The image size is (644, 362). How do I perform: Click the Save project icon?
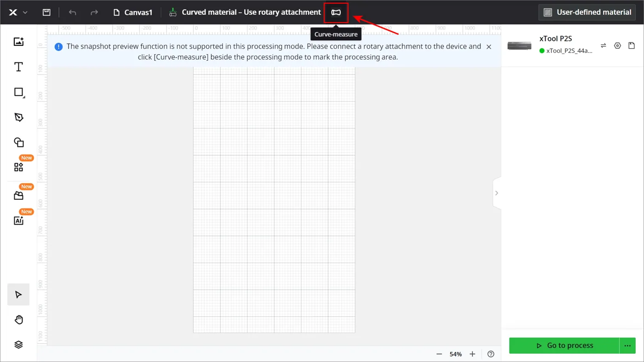46,12
